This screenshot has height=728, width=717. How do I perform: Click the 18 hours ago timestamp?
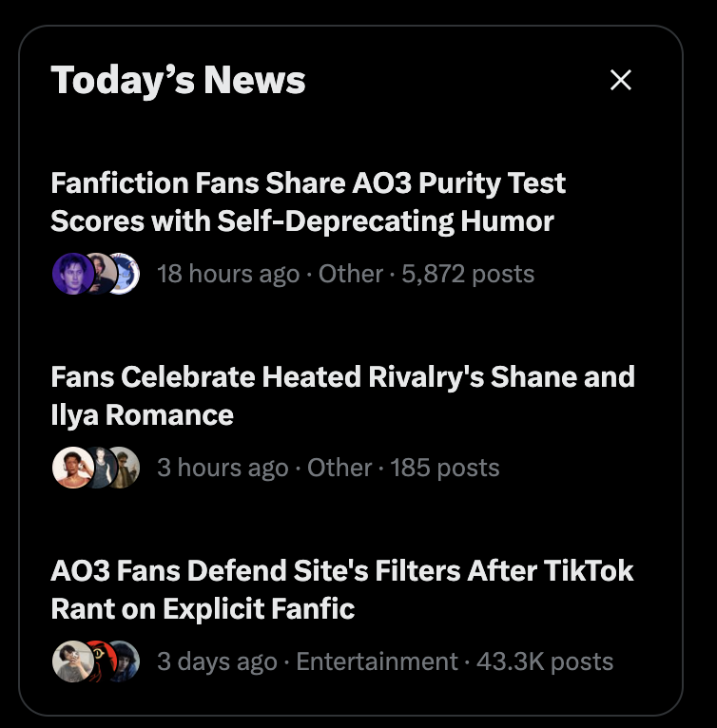tap(228, 274)
